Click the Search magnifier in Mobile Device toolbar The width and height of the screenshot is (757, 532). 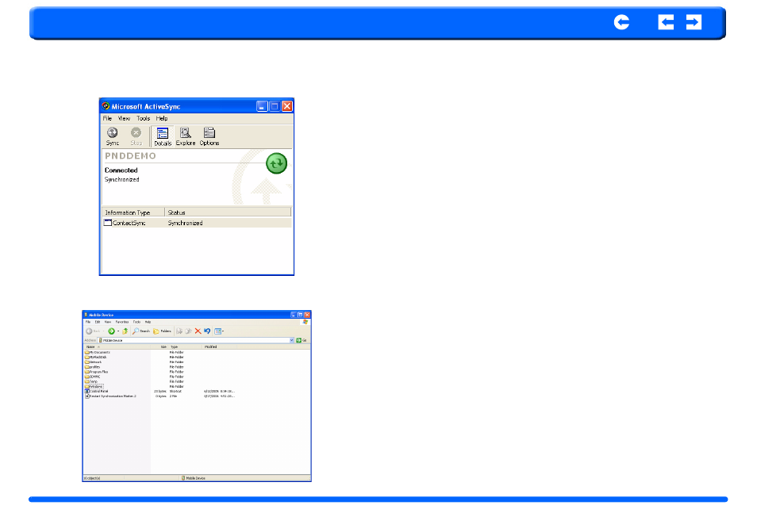pos(136,331)
